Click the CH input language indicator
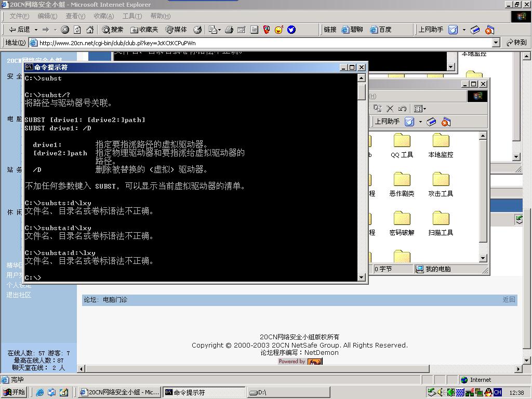 [497, 393]
